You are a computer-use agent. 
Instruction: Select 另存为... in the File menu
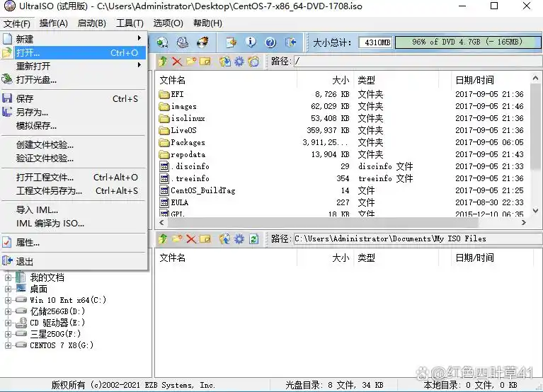tap(32, 112)
